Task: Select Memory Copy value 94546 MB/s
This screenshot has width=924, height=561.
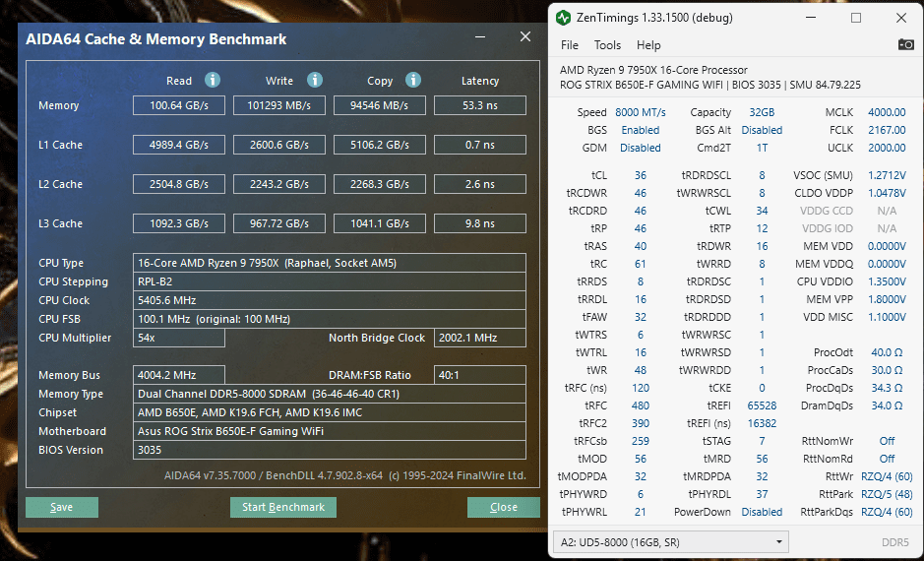Action: [x=380, y=105]
